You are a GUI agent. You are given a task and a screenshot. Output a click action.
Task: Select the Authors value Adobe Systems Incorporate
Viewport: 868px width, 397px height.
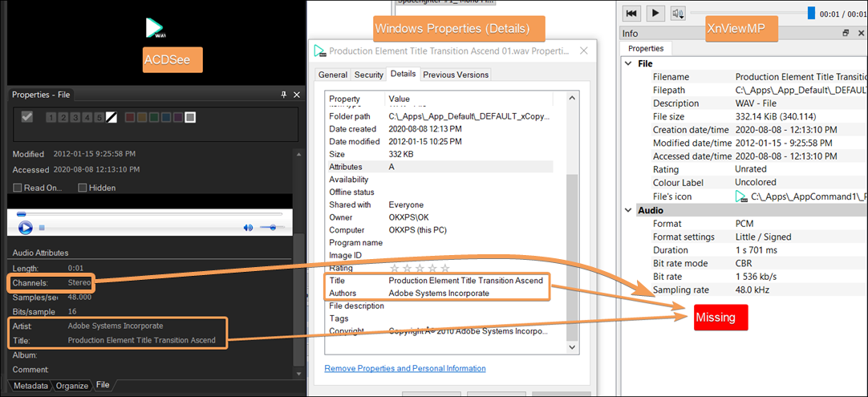point(439,294)
